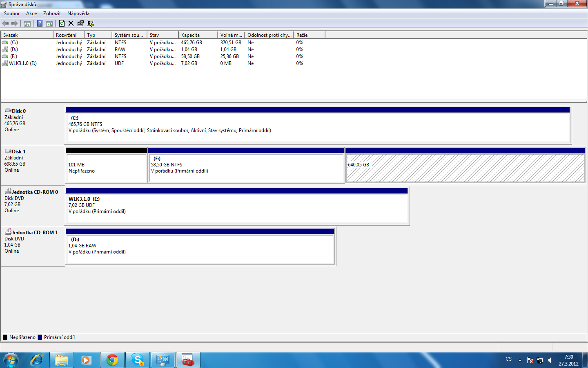This screenshot has width=588, height=368.
Task: Click the Režie column header
Action: tap(310, 35)
